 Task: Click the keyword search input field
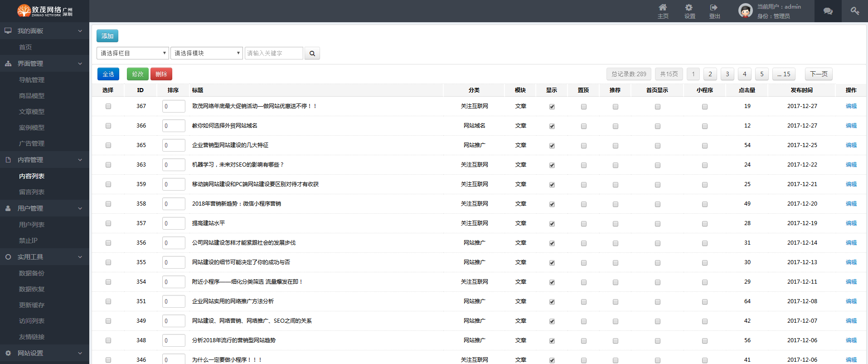coord(274,54)
